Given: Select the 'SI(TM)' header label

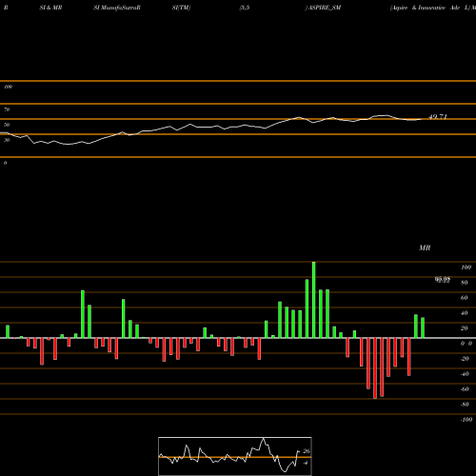Looking at the screenshot, I should tap(181, 8).
